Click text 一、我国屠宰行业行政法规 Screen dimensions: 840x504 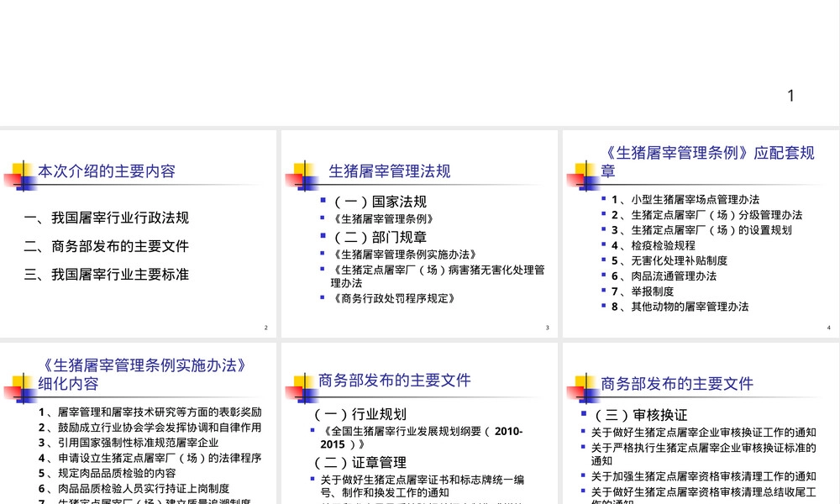pyautogui.click(x=107, y=218)
